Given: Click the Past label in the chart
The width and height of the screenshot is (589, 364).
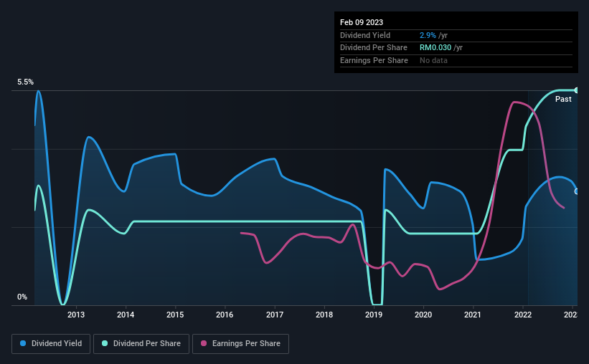Looking at the screenshot, I should click(563, 99).
